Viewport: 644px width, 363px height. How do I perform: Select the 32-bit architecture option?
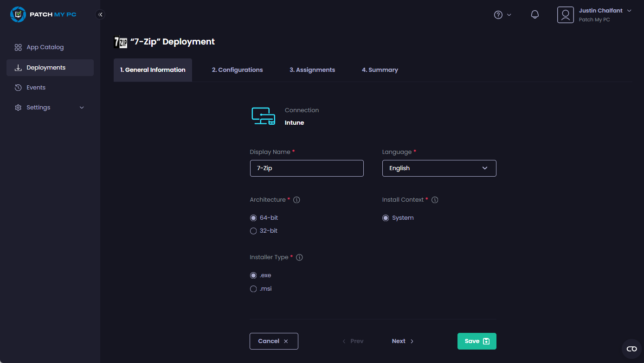[x=253, y=231]
